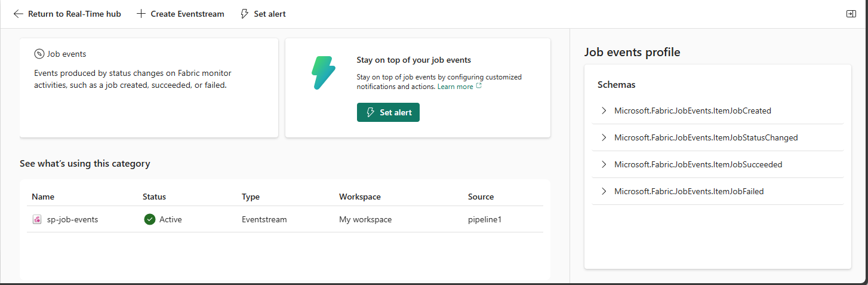Click the Job events compass icon
868x285 pixels.
click(x=39, y=54)
